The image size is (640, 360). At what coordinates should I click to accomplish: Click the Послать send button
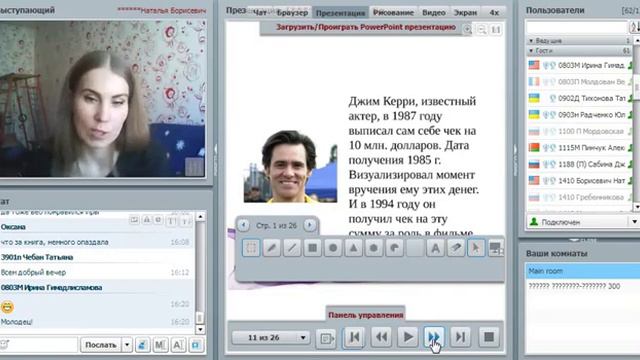101,345
